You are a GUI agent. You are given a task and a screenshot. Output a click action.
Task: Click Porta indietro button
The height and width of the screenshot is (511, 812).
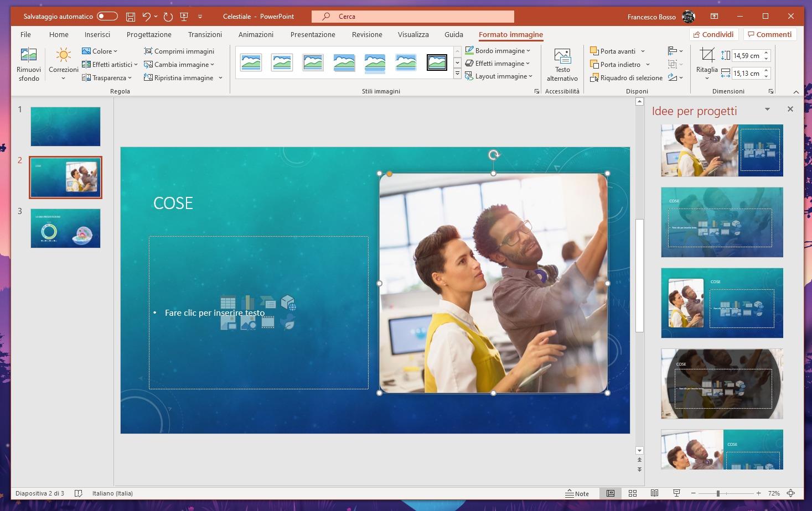pos(620,64)
